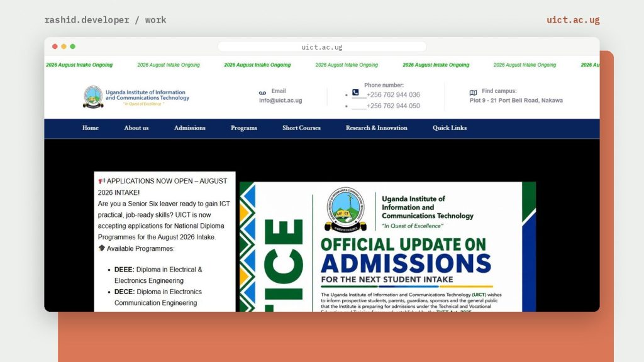Click the browser address bar showing uict.ac.ug
644x362 pixels.
point(322,47)
